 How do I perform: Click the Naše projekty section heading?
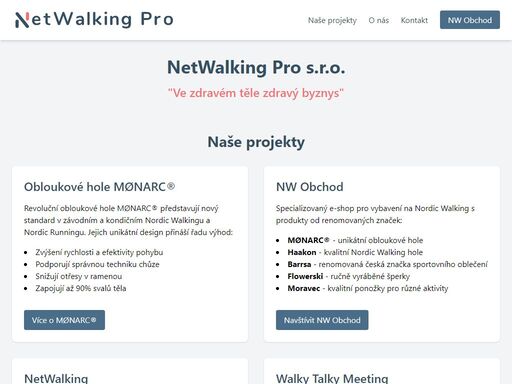pyautogui.click(x=256, y=142)
